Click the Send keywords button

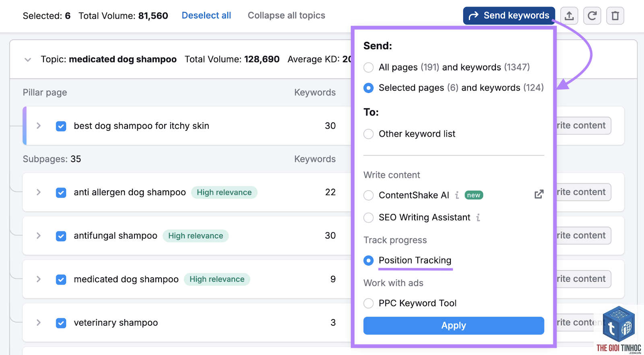pyautogui.click(x=509, y=16)
